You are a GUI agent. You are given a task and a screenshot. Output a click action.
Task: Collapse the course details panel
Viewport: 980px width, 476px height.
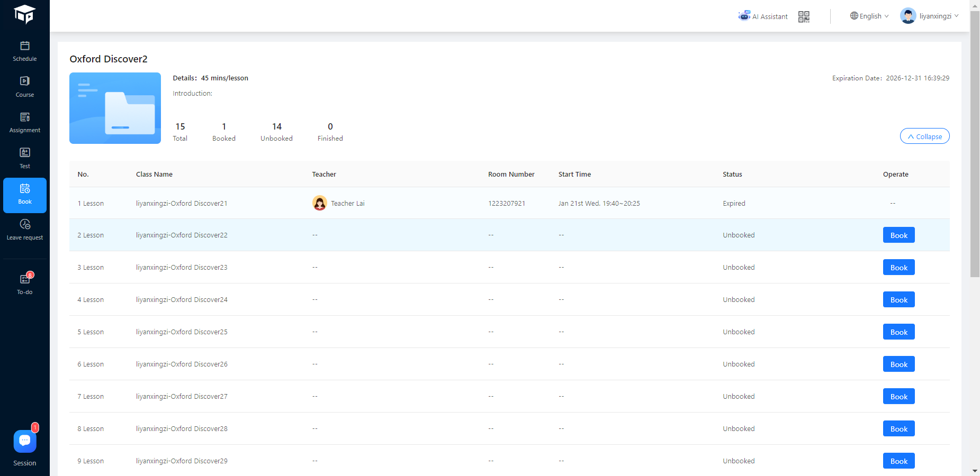pos(924,136)
